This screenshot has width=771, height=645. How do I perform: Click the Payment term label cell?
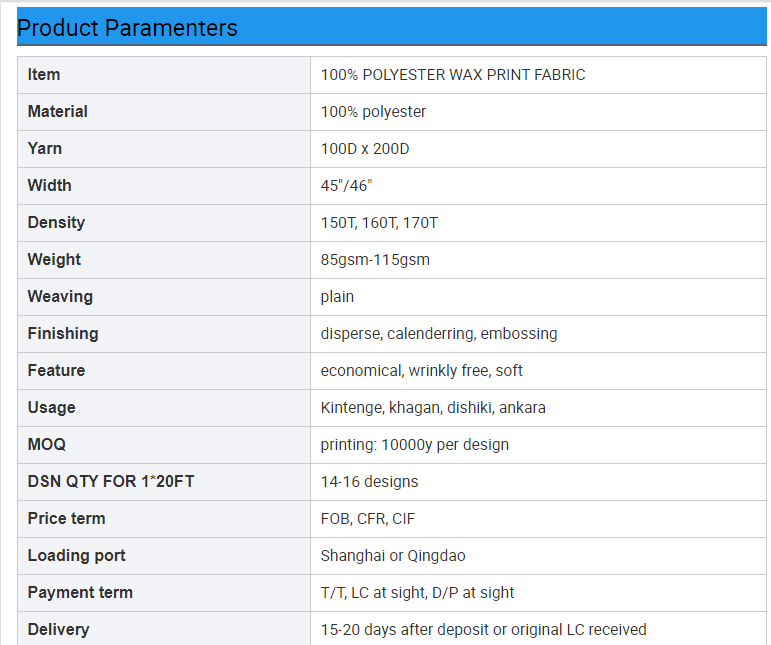pos(81,593)
